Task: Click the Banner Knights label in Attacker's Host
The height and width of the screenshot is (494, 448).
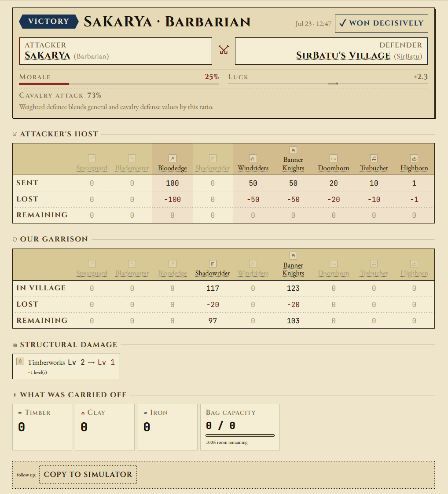Action: coord(293,164)
